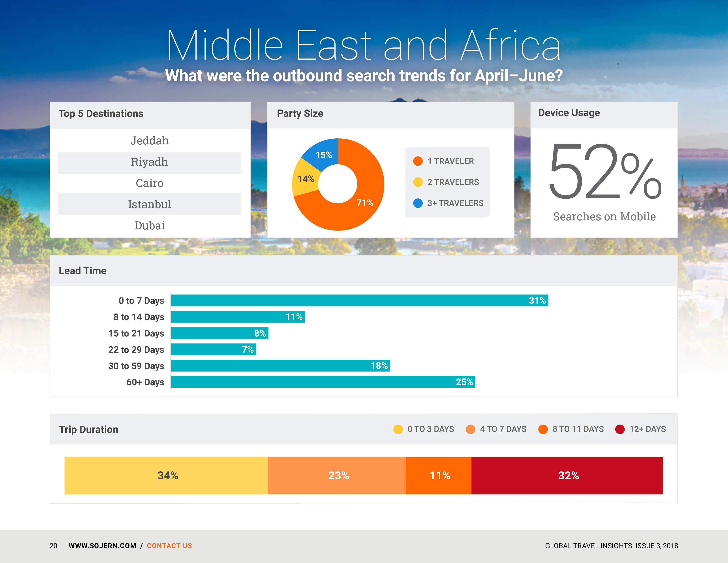Select the Istanbul destination row
728x563 pixels.
(149, 204)
